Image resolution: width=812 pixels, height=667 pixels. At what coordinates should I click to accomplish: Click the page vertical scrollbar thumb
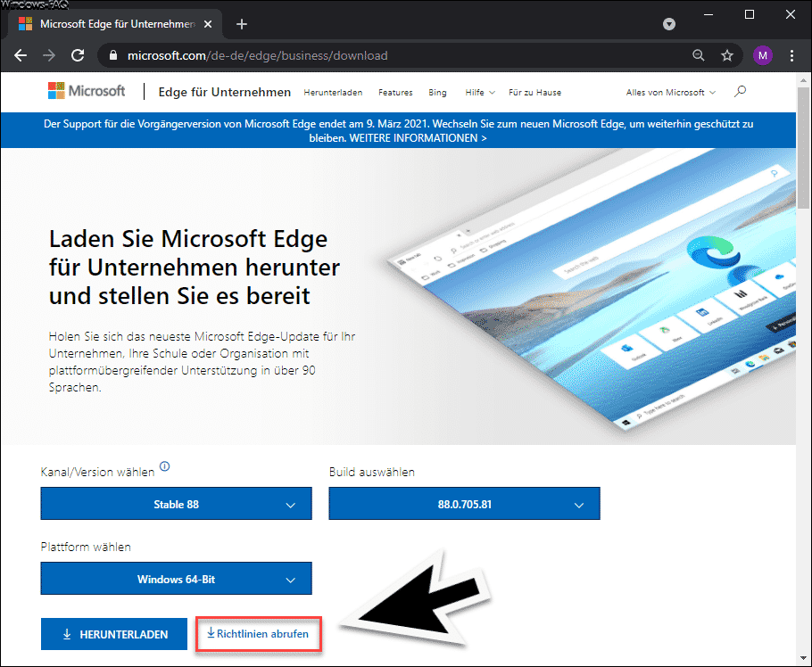tap(803, 147)
